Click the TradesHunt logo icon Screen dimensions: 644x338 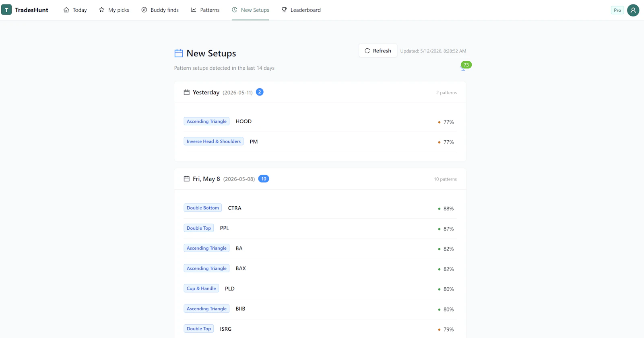coord(6,10)
